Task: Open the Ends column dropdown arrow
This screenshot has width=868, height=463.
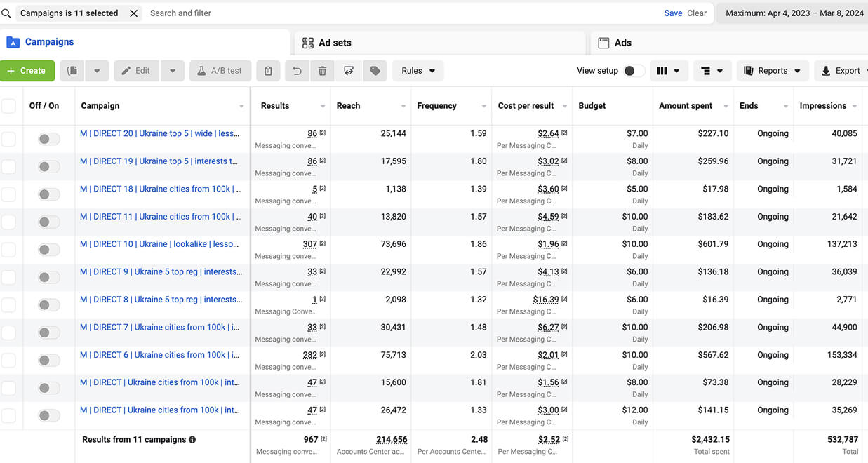Action: [785, 107]
